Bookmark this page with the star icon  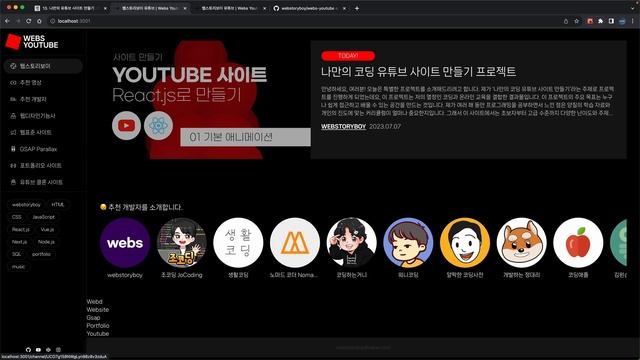coord(576,21)
